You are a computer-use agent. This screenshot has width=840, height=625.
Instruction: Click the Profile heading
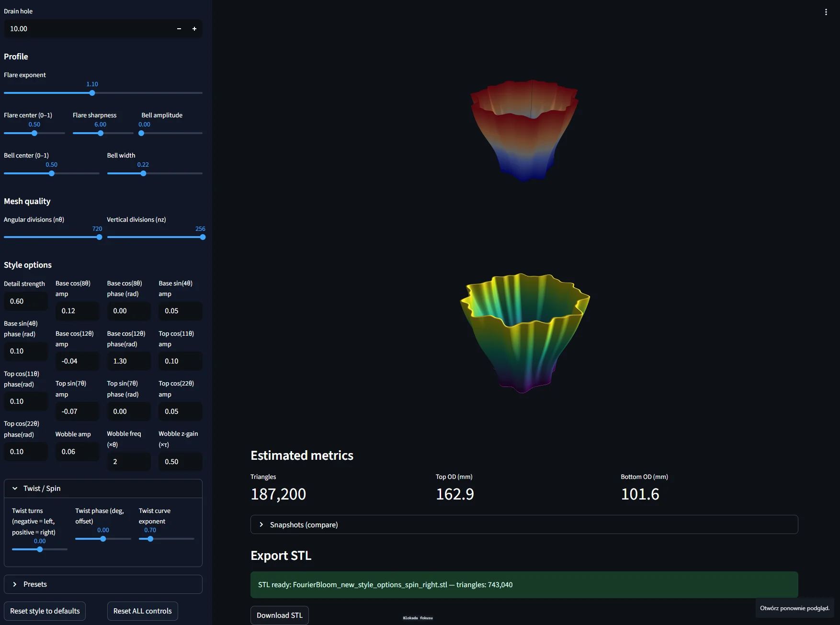click(16, 57)
